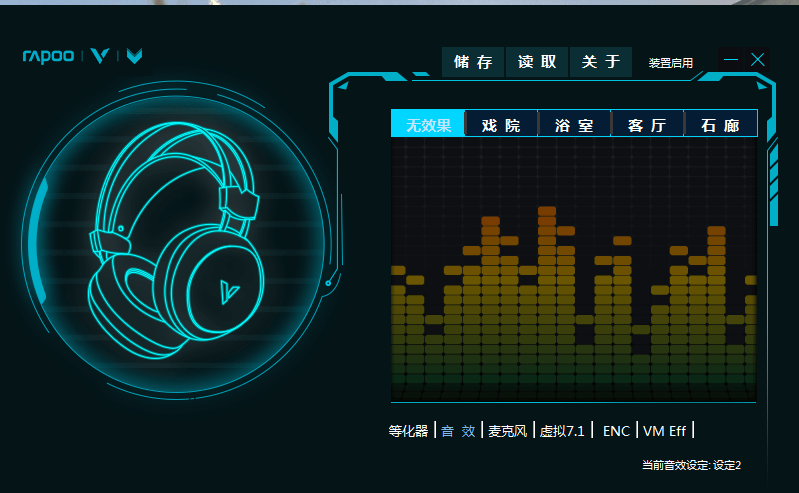Screen dimensions: 799x493
Task: Open the VM Eff settings section
Action: (664, 431)
